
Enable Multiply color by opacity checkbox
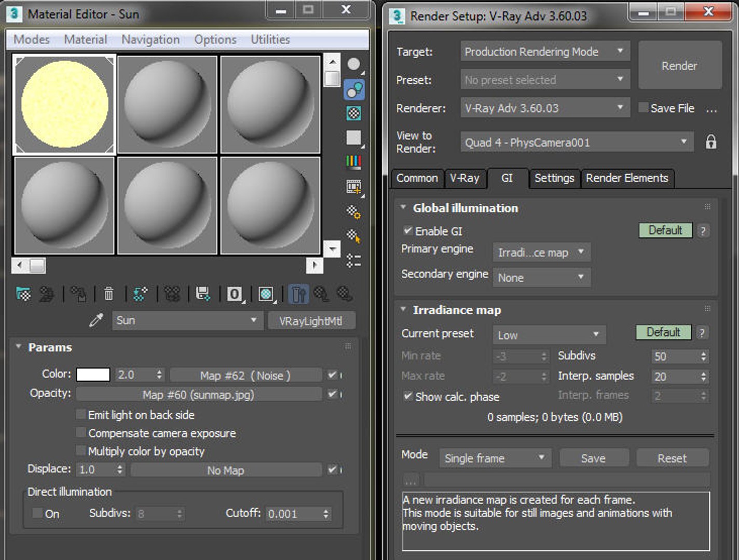81,450
